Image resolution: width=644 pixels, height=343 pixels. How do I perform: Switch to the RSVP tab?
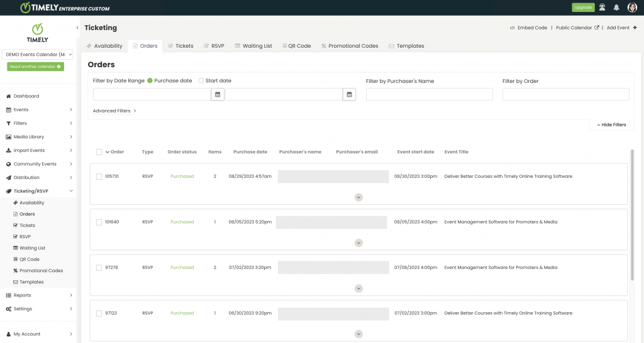click(214, 46)
